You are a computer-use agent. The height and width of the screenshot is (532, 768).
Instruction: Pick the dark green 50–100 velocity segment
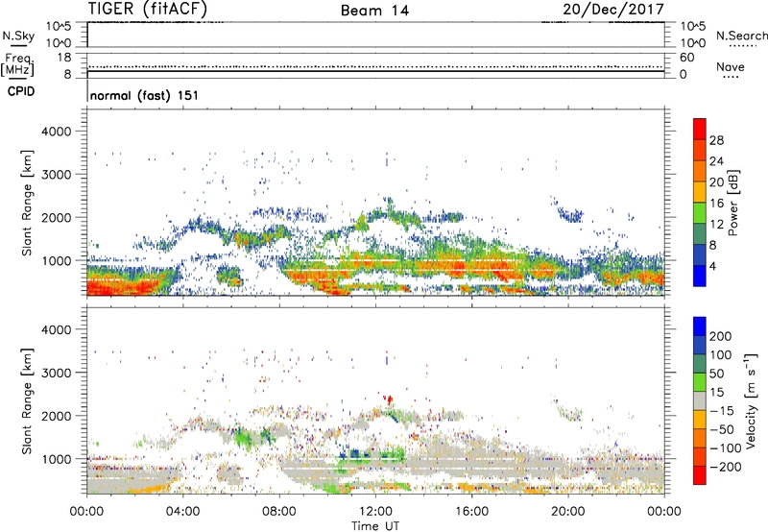(700, 364)
